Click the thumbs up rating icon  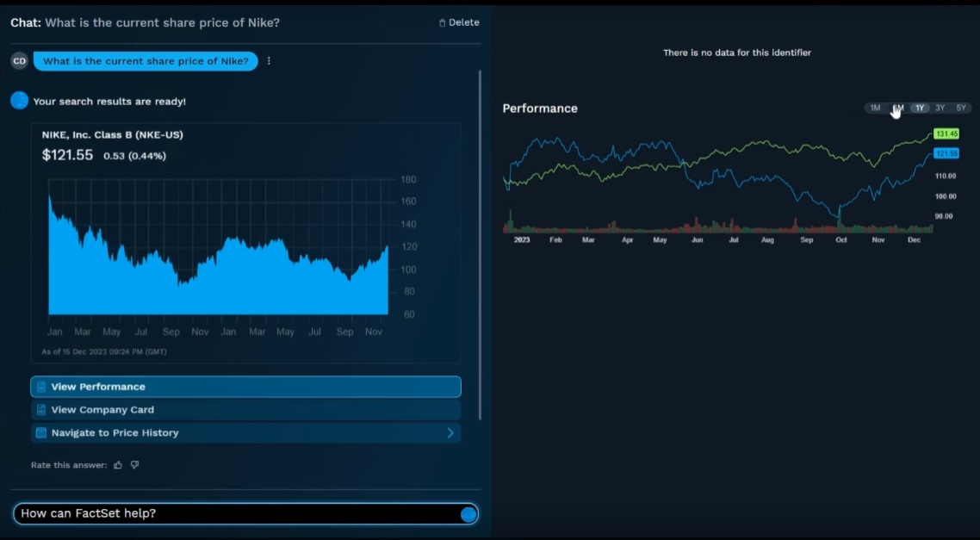click(118, 465)
